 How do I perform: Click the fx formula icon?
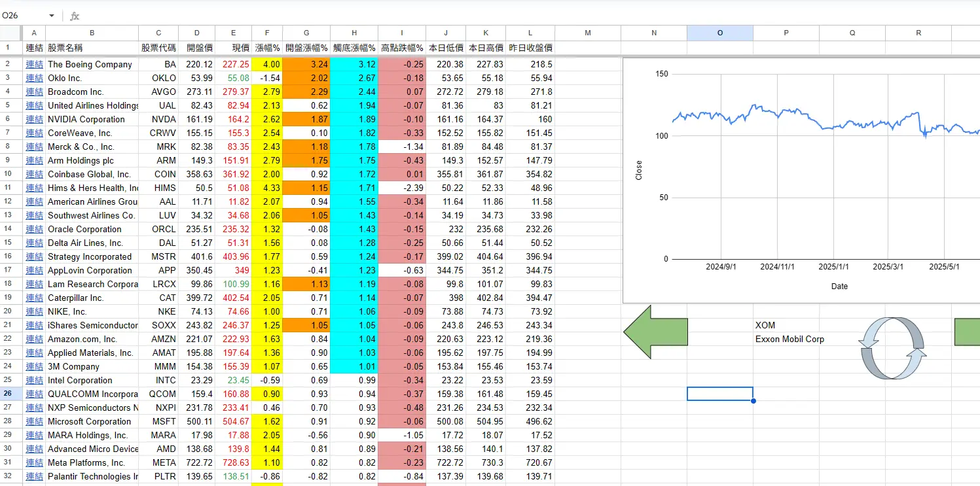pyautogui.click(x=75, y=16)
